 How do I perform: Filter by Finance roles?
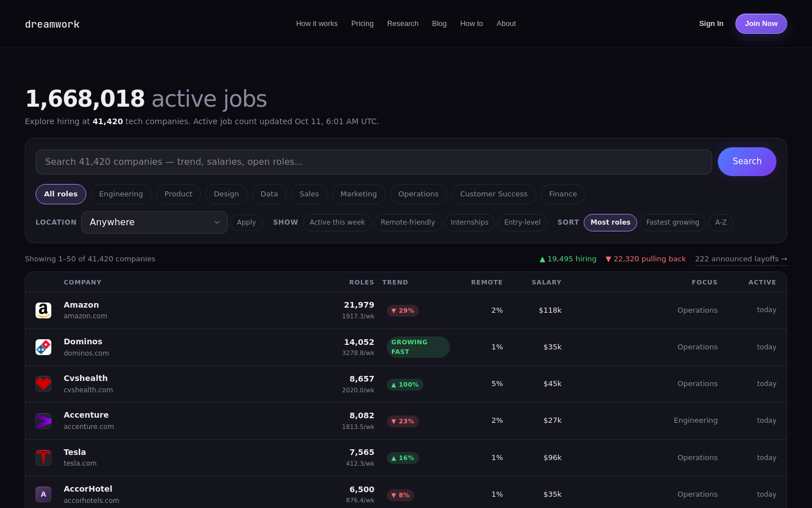pos(563,194)
